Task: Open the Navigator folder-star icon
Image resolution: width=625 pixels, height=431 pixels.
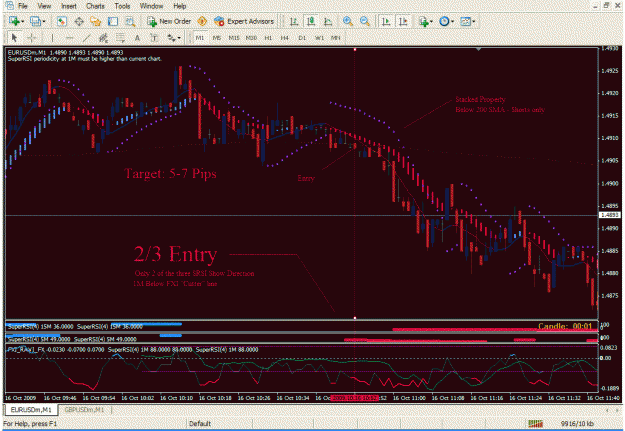Action: click(96, 22)
